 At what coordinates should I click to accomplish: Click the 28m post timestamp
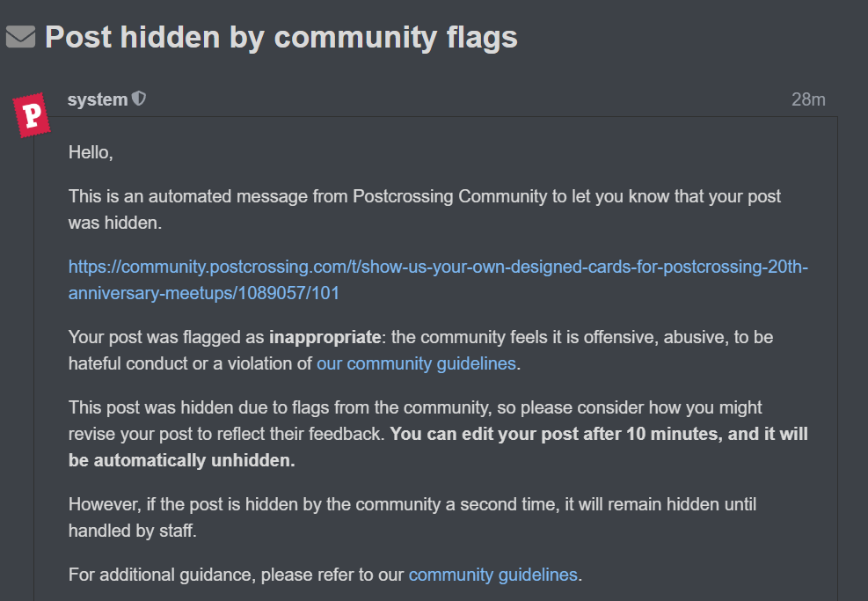[808, 99]
